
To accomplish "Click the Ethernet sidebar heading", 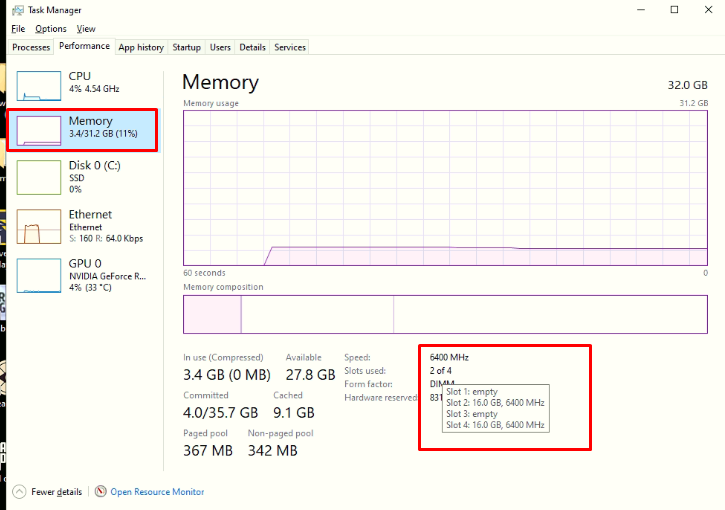I will 90,214.
